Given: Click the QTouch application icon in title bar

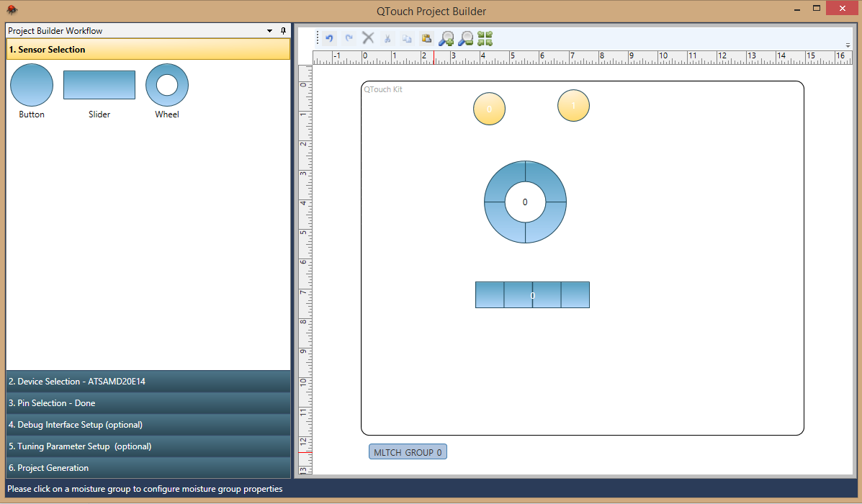Looking at the screenshot, I should pos(12,10).
